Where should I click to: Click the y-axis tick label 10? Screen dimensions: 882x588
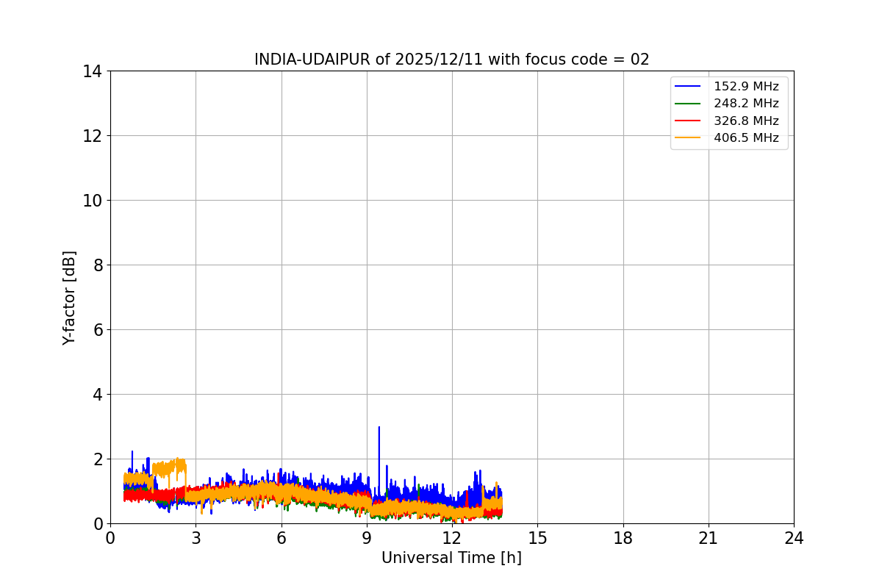coord(93,201)
